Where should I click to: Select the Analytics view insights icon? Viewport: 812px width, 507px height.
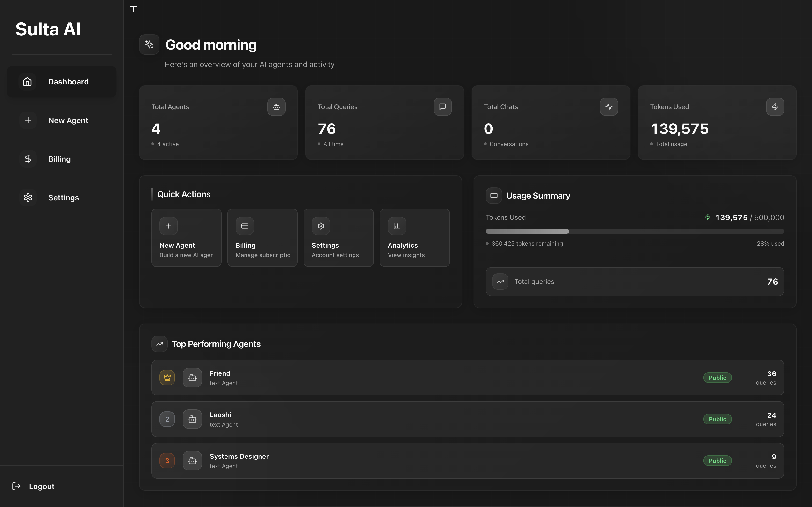coord(397,226)
